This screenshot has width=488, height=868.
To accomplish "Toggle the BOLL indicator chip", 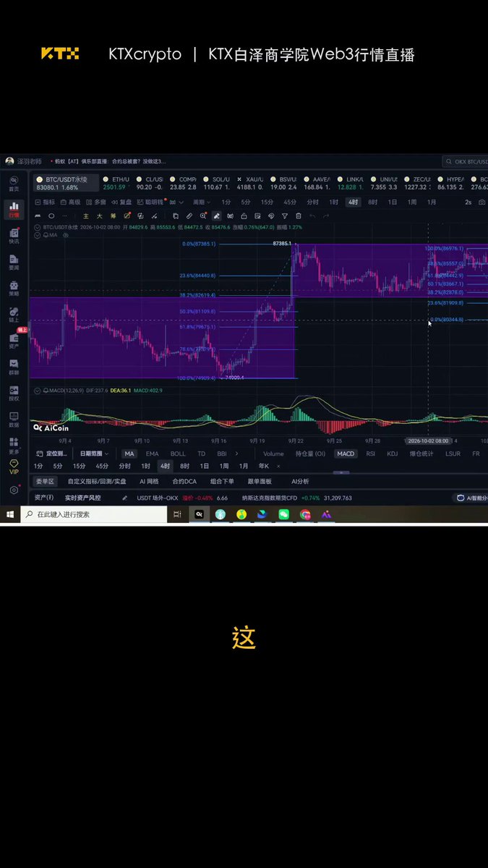I will 178,454.
